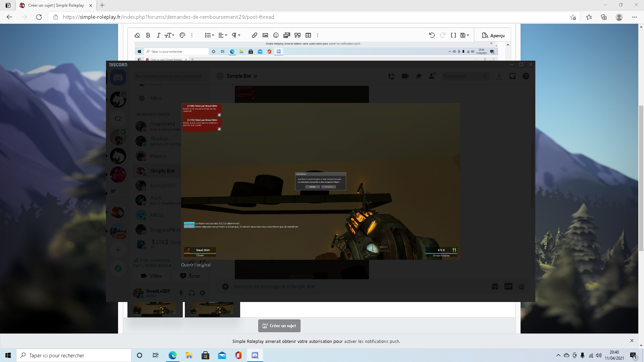Mute the microphone in Discord user panel
Image resolution: width=644 pixels, height=362 pixels.
point(181,293)
